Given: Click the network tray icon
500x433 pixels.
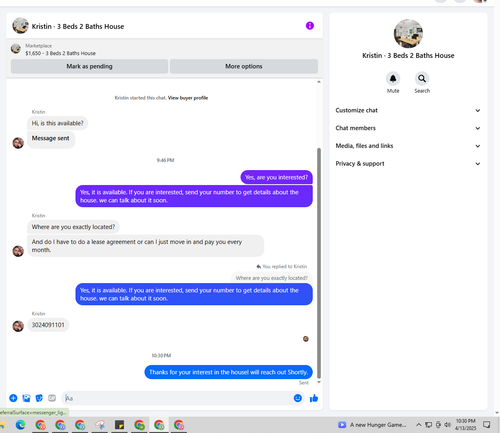Looking at the screenshot, I should pos(429,425).
